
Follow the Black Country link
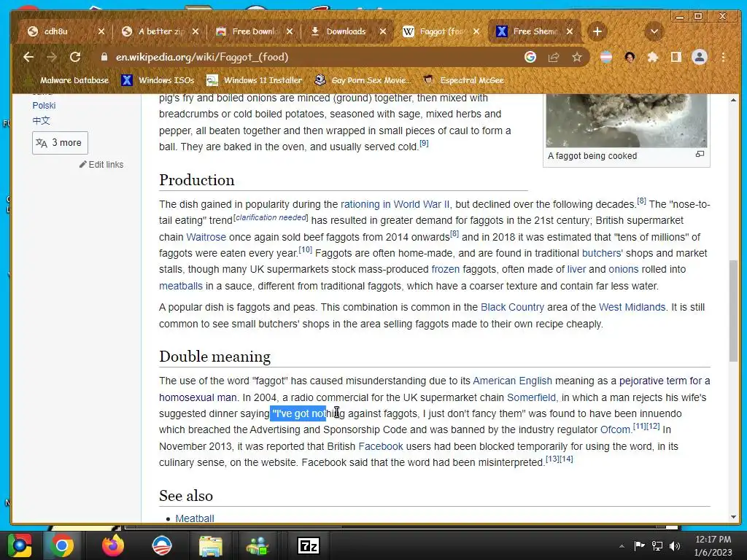coord(512,307)
